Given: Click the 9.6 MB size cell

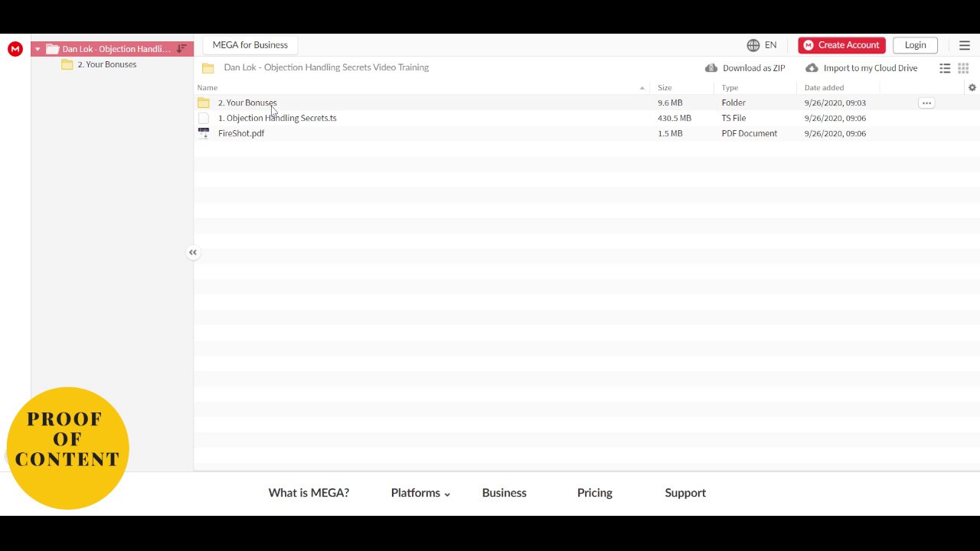Looking at the screenshot, I should 670,103.
